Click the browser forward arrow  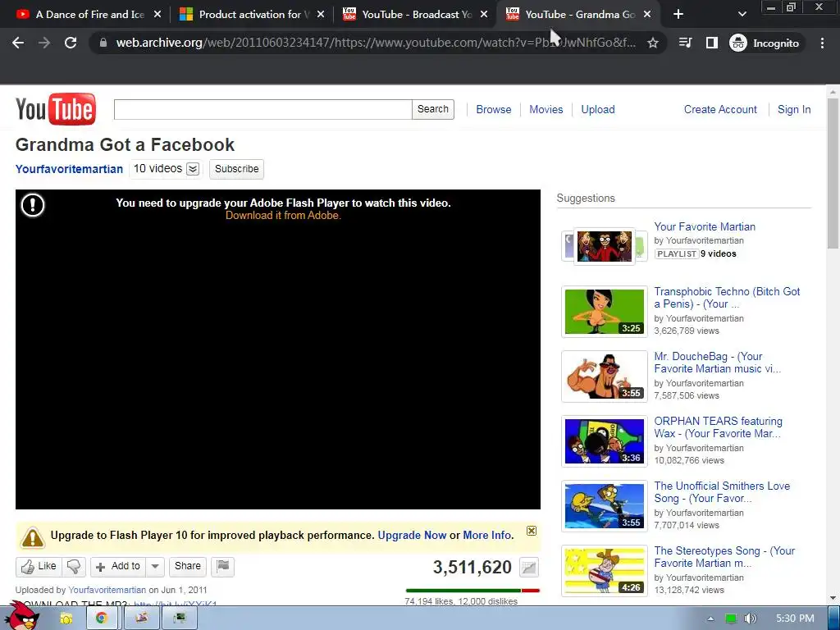pyautogui.click(x=44, y=43)
